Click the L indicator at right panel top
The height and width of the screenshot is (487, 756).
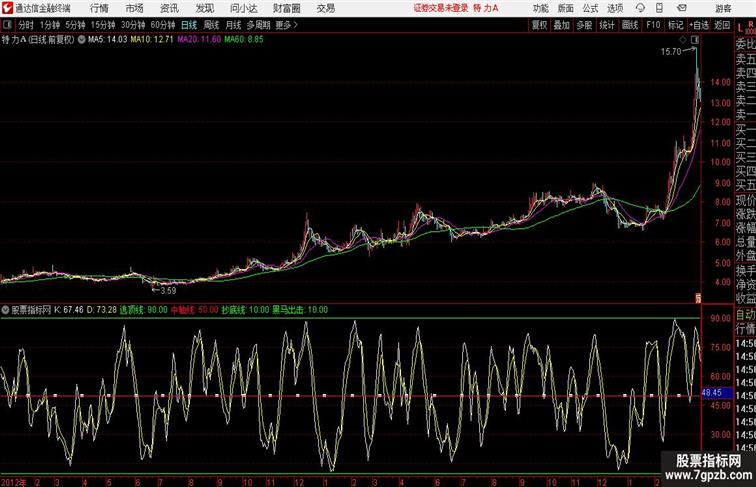[x=740, y=28]
